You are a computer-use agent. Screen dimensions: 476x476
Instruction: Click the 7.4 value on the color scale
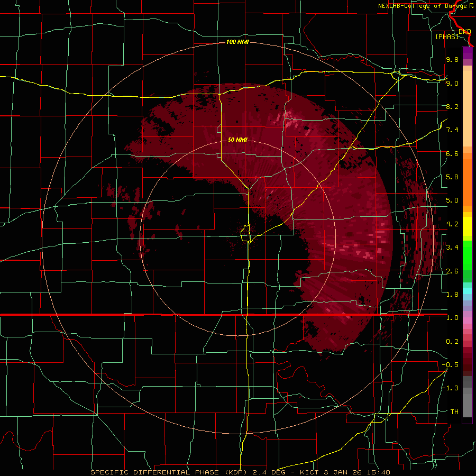(452, 130)
